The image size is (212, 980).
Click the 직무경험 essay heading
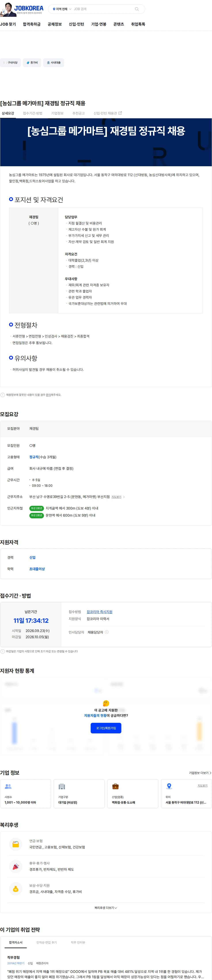tap(13, 957)
